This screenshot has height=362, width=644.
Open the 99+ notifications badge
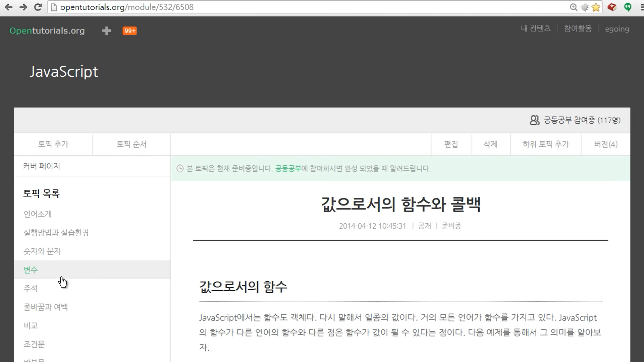(129, 31)
